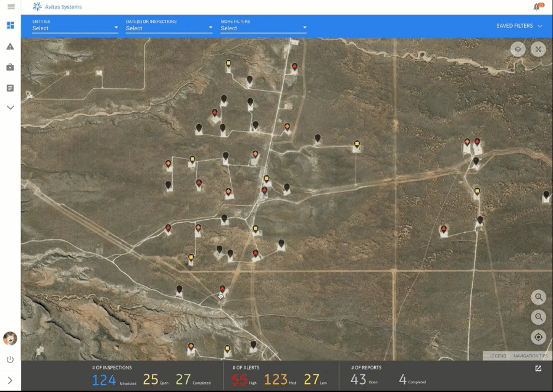Open the map layers button
Screen dimensions: 553x392
point(518,49)
